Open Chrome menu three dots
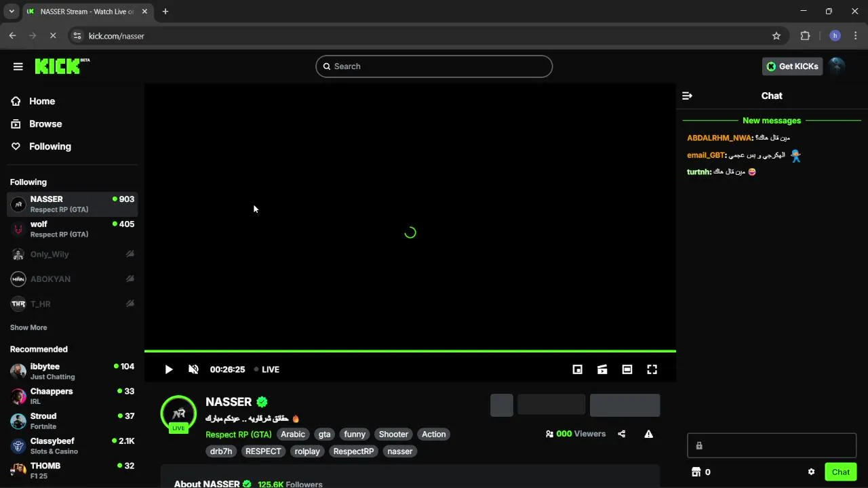The image size is (868, 488). [x=855, y=36]
